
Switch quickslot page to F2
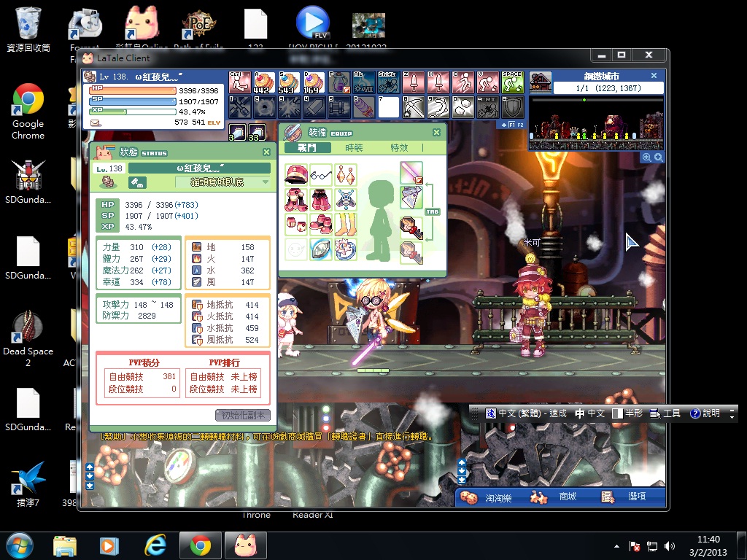[520, 125]
